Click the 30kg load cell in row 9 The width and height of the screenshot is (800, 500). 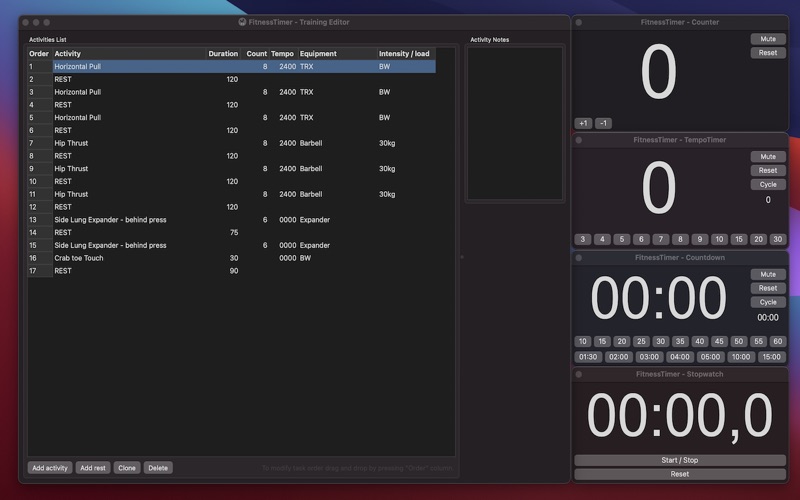coord(406,168)
